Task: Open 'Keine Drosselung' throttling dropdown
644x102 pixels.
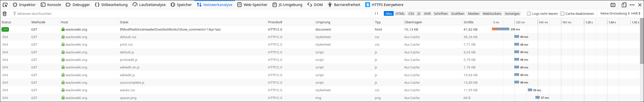Action: [615, 14]
